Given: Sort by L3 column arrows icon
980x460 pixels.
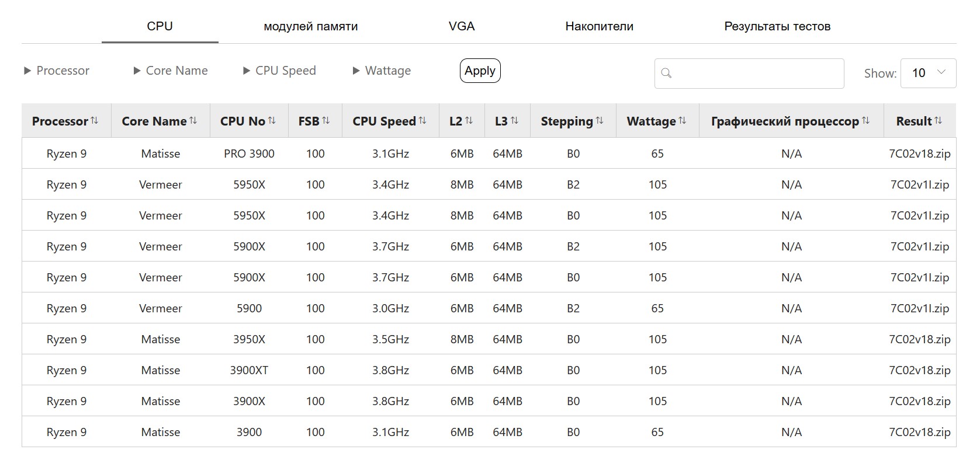Looking at the screenshot, I should point(514,120).
